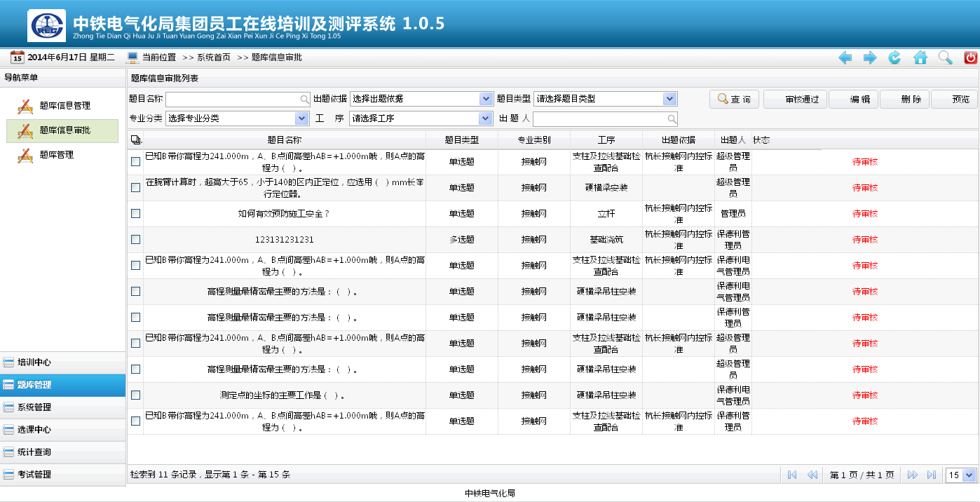The width and height of the screenshot is (980, 502).
Task: Click the 查询 search button
Action: (x=734, y=100)
